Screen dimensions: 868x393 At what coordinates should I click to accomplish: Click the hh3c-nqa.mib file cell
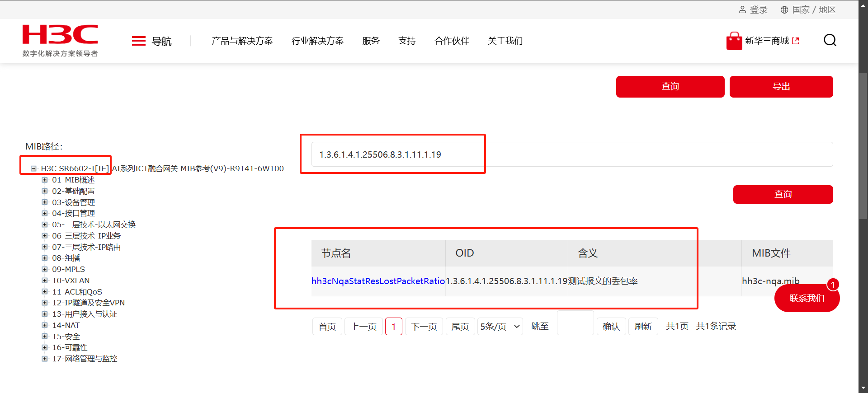[771, 281]
